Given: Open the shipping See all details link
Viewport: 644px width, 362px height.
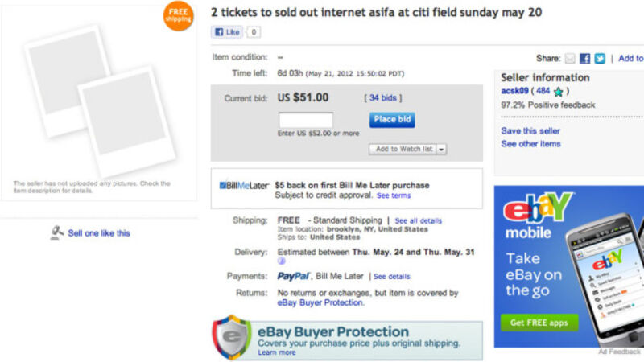Looking at the screenshot, I should click(418, 220).
